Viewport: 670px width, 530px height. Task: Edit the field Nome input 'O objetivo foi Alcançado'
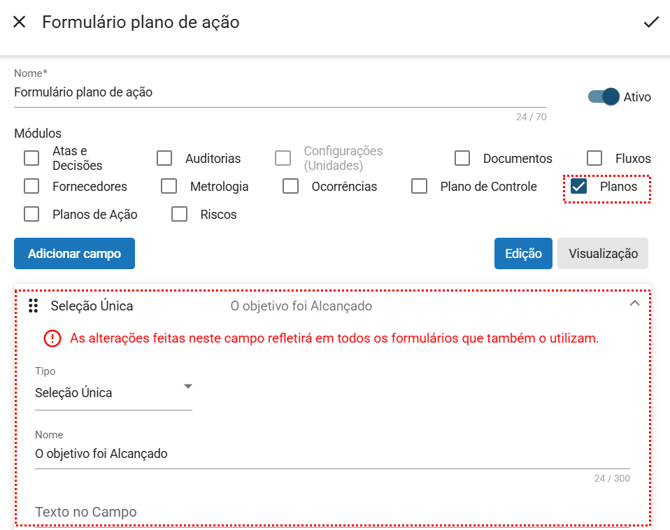330,453
